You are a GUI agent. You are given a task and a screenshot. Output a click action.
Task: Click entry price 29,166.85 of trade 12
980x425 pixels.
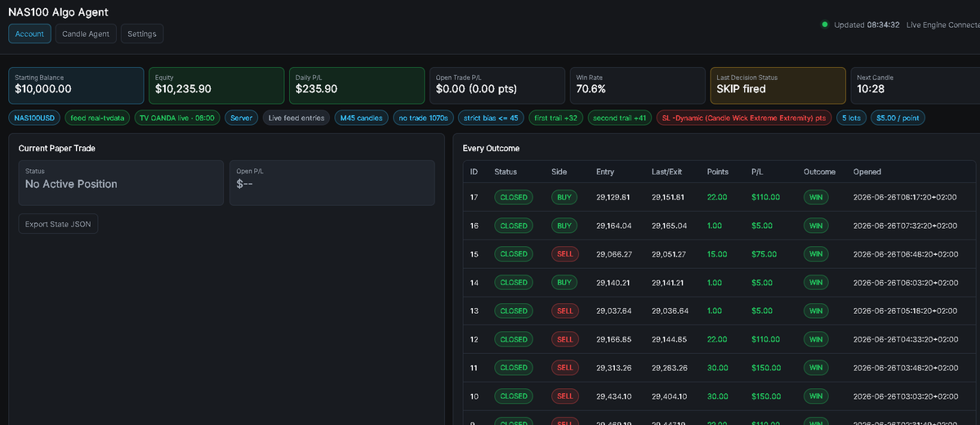tap(614, 339)
